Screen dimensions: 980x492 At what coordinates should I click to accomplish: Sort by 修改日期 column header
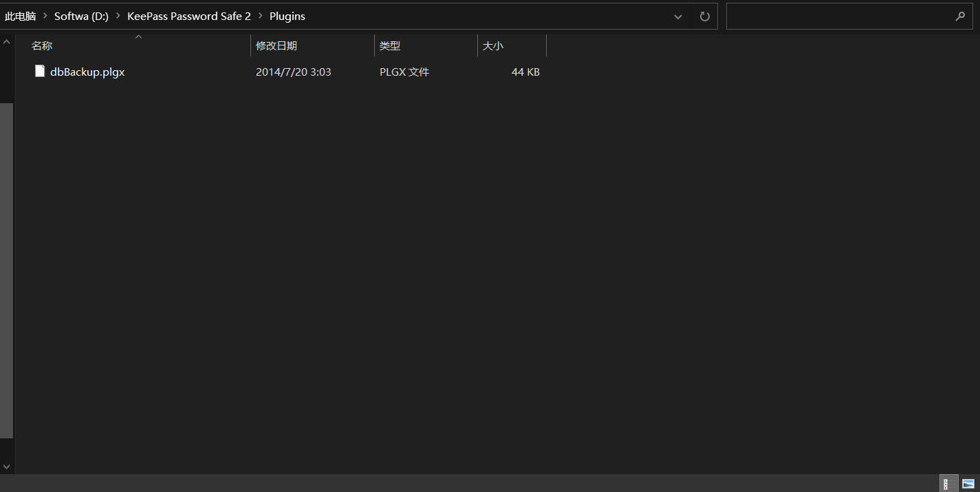point(276,46)
